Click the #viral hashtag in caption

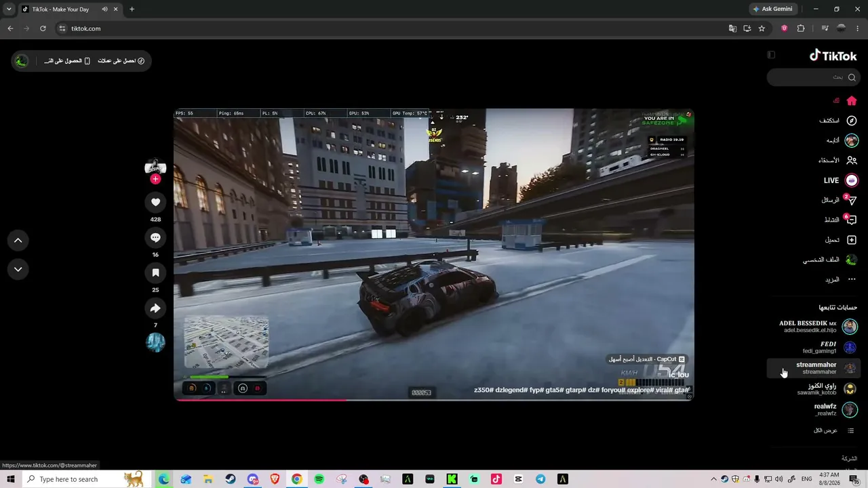pos(663,390)
